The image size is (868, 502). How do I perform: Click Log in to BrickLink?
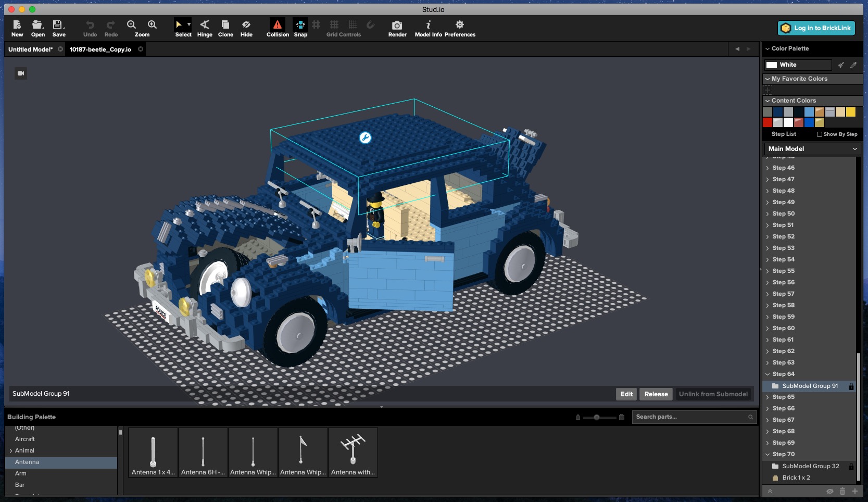(x=816, y=28)
